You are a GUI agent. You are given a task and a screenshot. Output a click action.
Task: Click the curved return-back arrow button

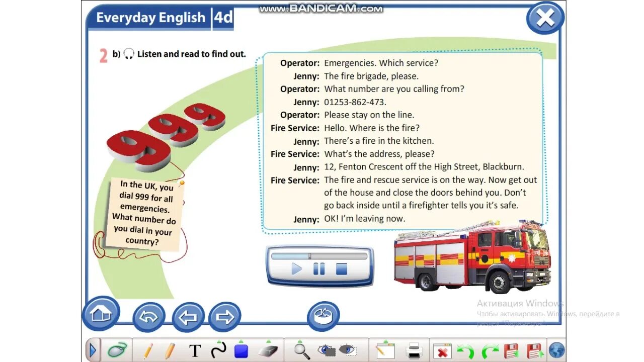coord(149,317)
